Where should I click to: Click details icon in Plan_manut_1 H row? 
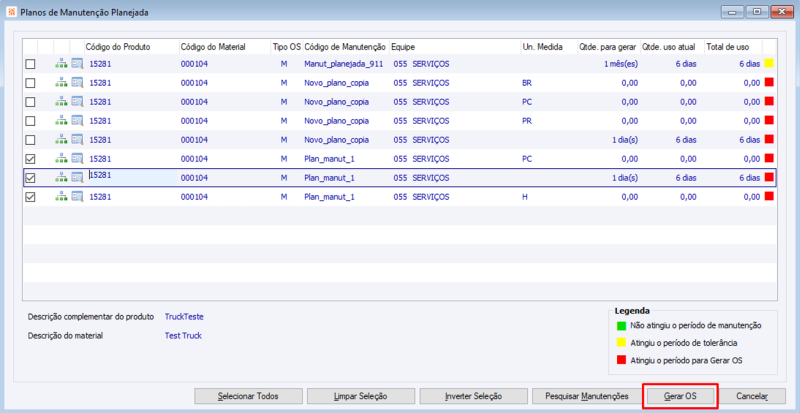click(77, 197)
